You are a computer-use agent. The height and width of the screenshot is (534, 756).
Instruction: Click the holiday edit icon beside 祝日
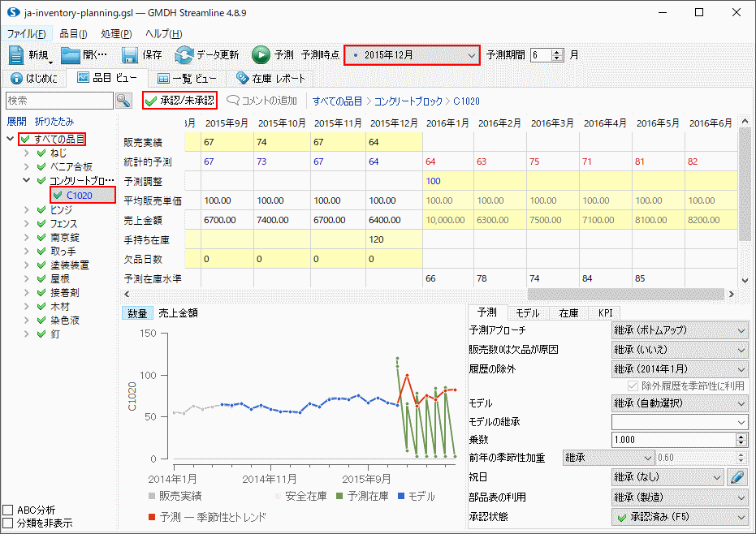pyautogui.click(x=737, y=477)
